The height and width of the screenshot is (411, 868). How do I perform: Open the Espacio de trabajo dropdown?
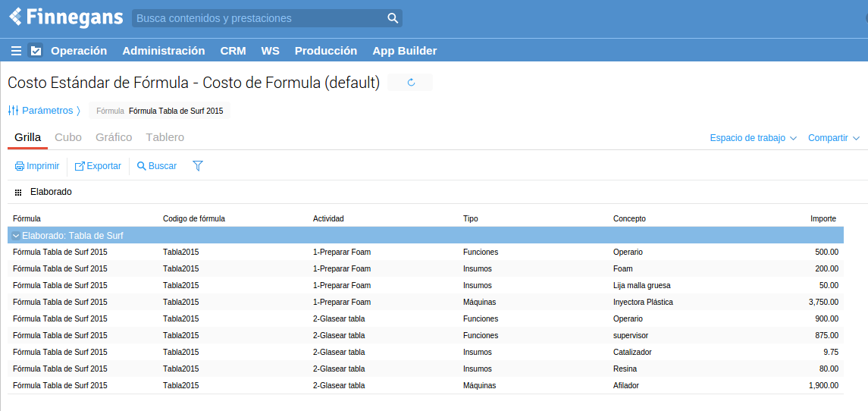(753, 138)
